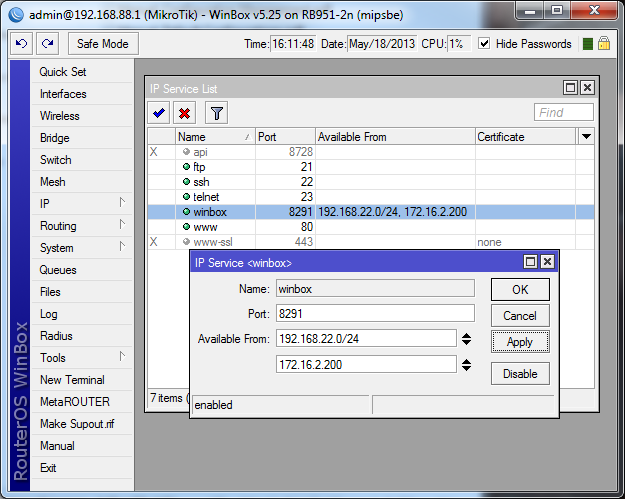Click the green CPU load indicator
The image size is (625, 499).
coord(588,44)
